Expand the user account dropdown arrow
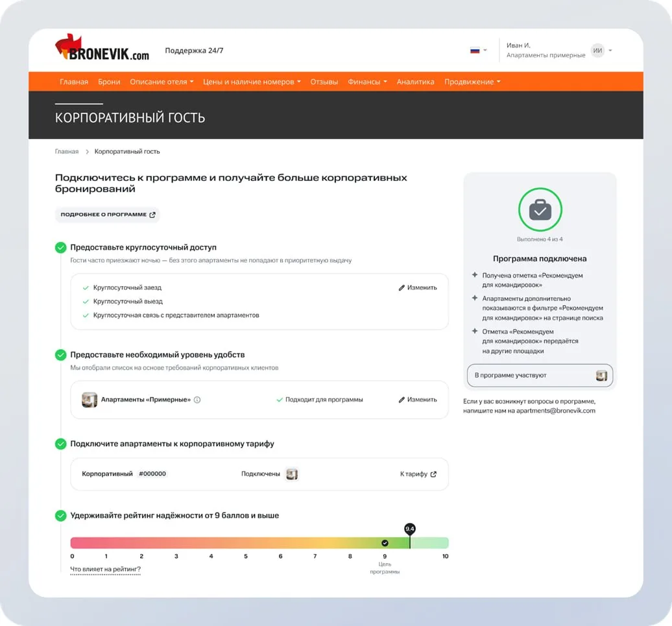Screen dimensions: 672x626 coord(610,51)
